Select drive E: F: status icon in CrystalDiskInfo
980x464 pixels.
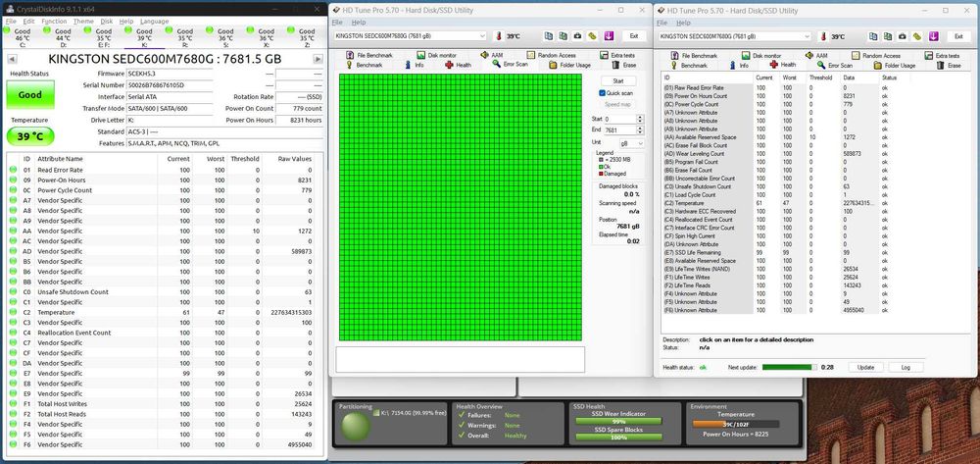coord(88,29)
